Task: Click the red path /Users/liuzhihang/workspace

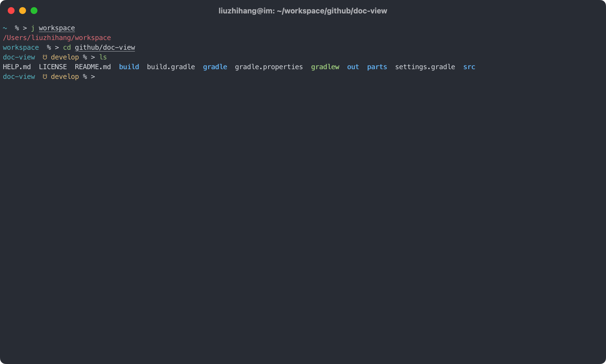Action: (57, 38)
